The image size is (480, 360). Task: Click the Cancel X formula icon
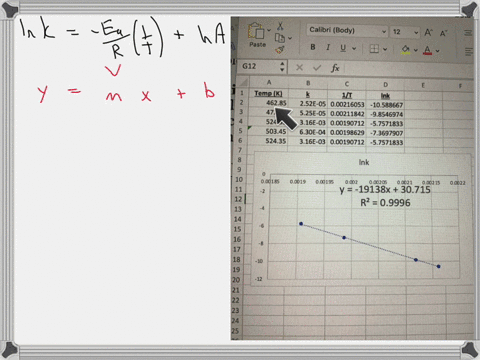click(299, 68)
